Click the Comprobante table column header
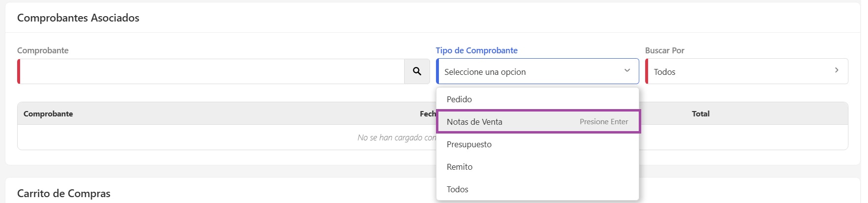Viewport: 868px width, 203px height. point(48,113)
